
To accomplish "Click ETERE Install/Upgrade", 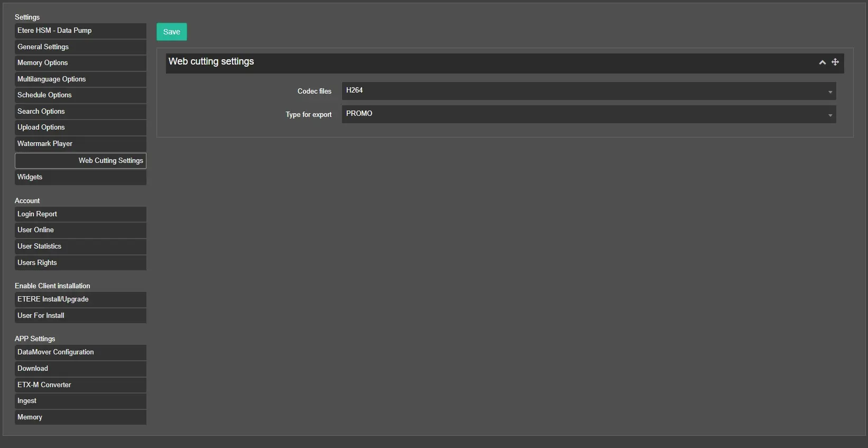I will [x=80, y=299].
